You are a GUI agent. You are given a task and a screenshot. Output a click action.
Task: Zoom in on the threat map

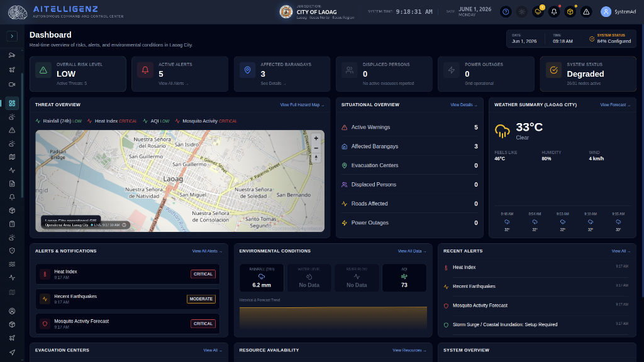[316, 138]
